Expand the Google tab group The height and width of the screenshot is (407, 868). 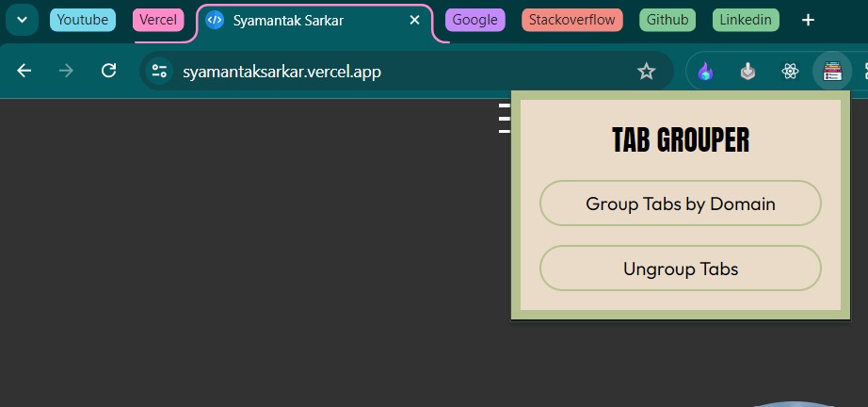(x=475, y=20)
